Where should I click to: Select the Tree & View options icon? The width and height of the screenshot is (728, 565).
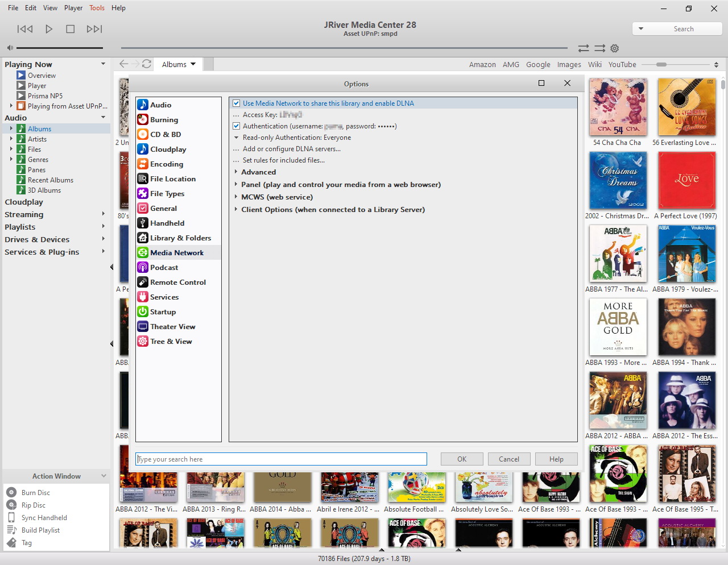[x=143, y=341]
